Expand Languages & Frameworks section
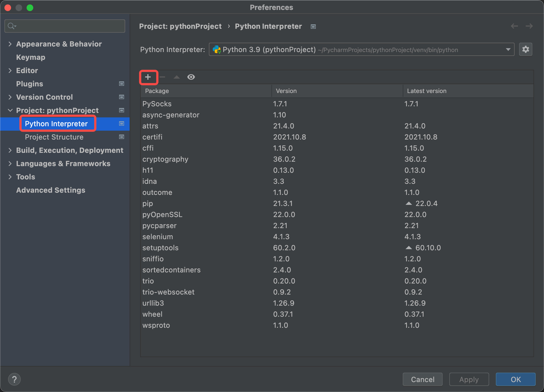This screenshot has height=392, width=544. click(x=10, y=164)
